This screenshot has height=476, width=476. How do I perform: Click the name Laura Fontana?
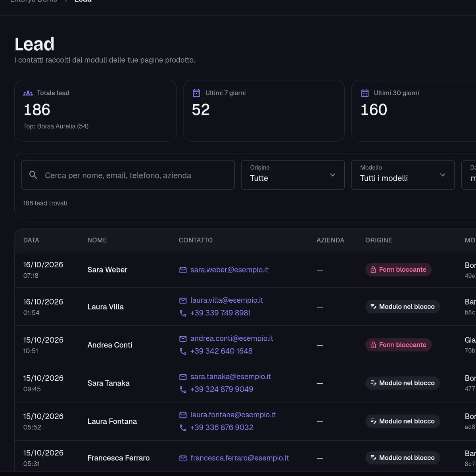pos(112,421)
